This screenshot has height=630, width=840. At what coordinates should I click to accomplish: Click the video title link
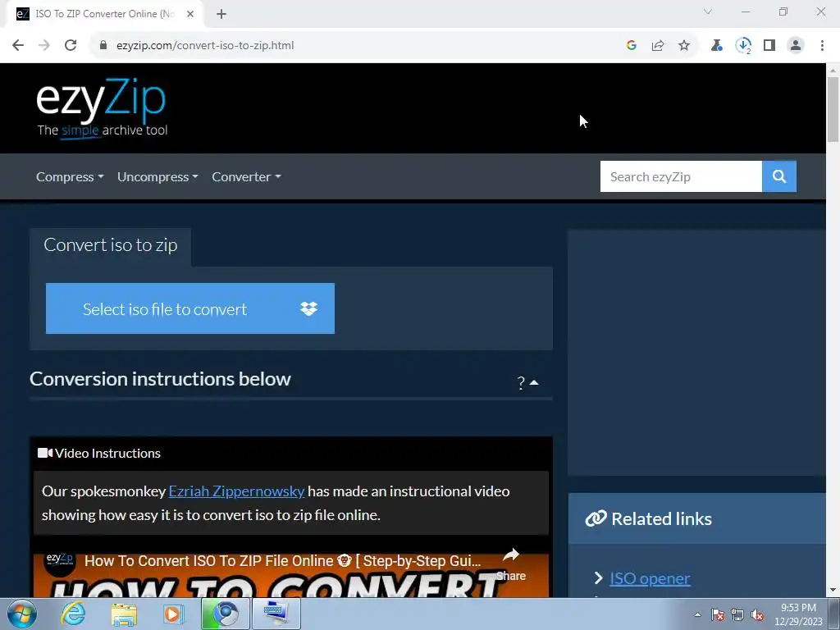click(283, 561)
